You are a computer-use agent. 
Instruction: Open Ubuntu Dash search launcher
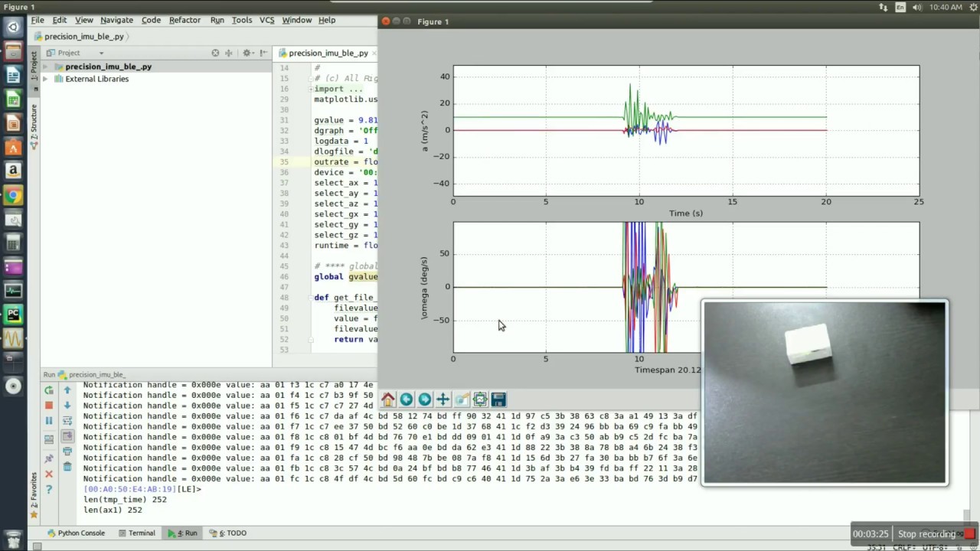click(13, 28)
